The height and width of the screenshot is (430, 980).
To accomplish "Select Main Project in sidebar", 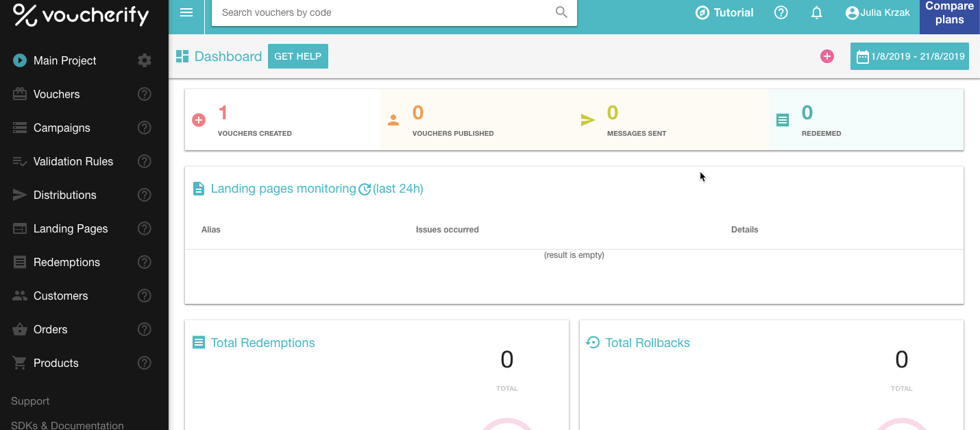I will click(64, 60).
